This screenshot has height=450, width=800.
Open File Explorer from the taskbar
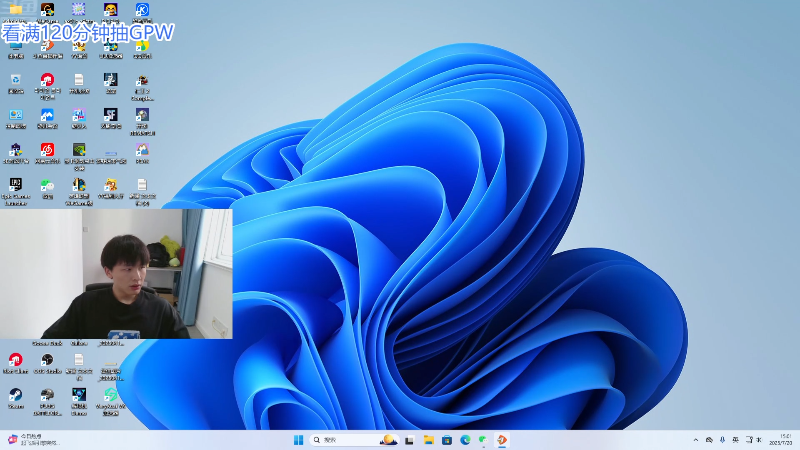pos(429,440)
